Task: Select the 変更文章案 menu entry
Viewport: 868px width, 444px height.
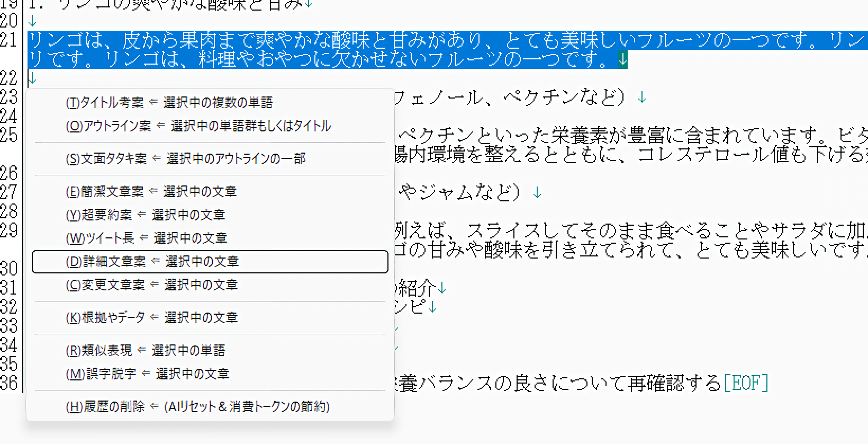Action: click(x=151, y=285)
